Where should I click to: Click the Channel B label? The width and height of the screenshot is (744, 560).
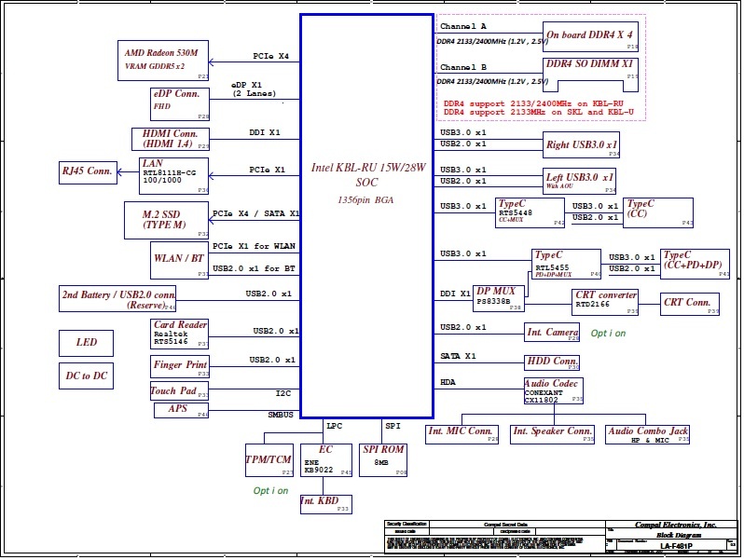pyautogui.click(x=463, y=67)
